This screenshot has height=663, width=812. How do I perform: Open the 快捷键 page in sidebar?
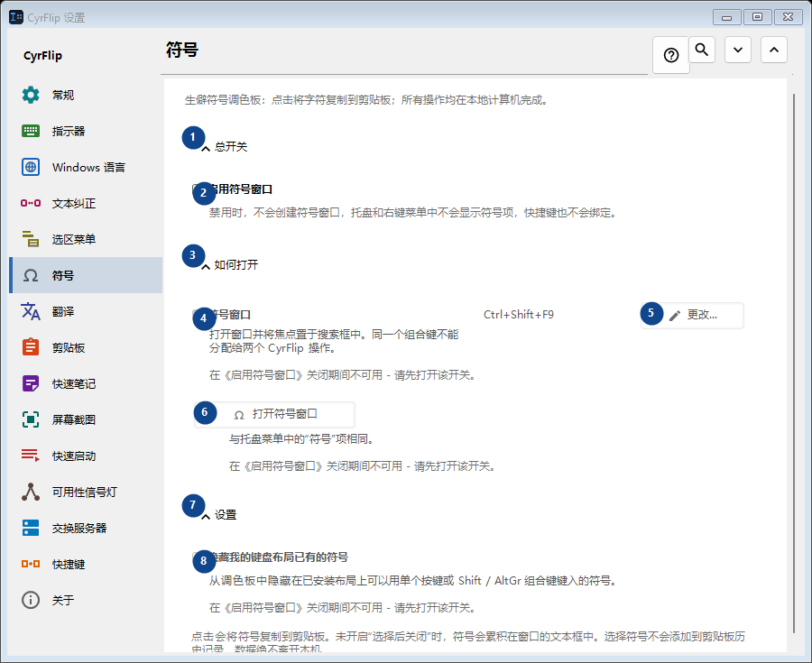click(x=86, y=564)
